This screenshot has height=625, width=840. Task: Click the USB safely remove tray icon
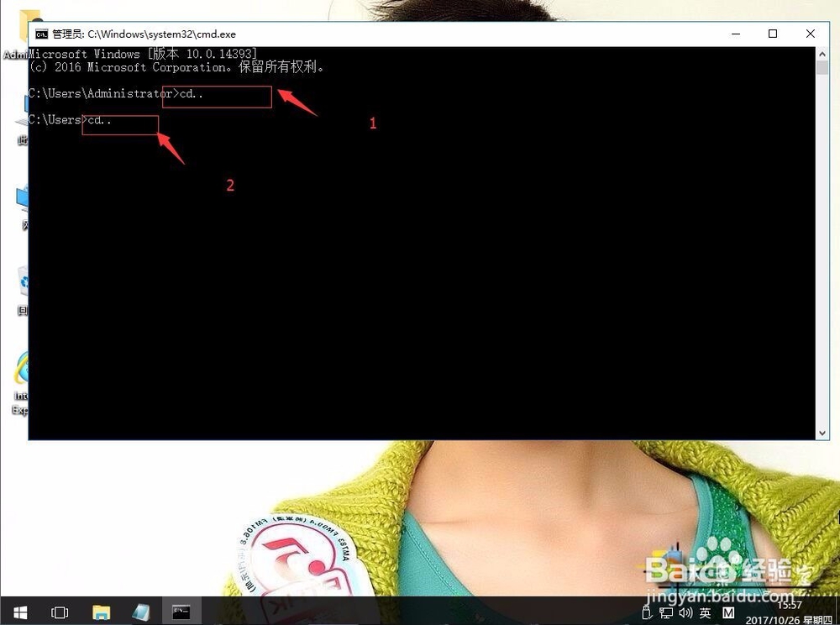click(647, 612)
